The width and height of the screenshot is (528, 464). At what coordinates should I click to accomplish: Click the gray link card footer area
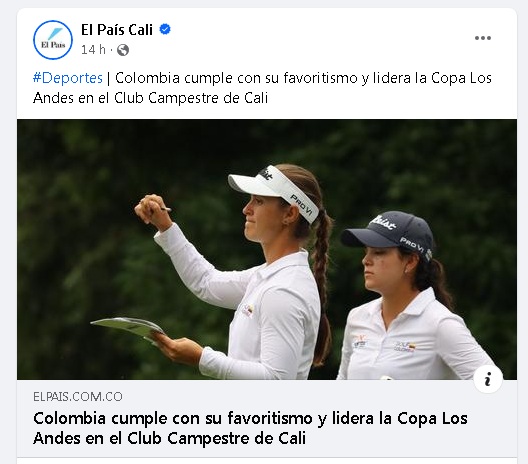click(267, 418)
